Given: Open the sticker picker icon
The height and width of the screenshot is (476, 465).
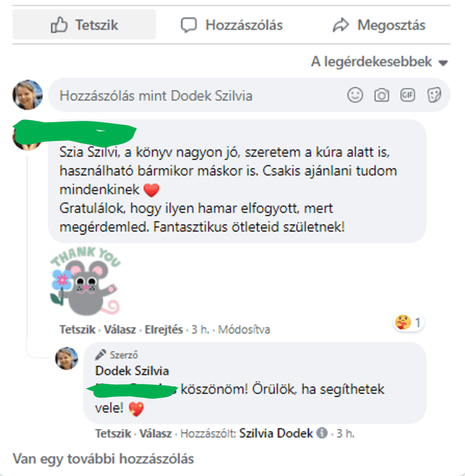Looking at the screenshot, I should [434, 95].
